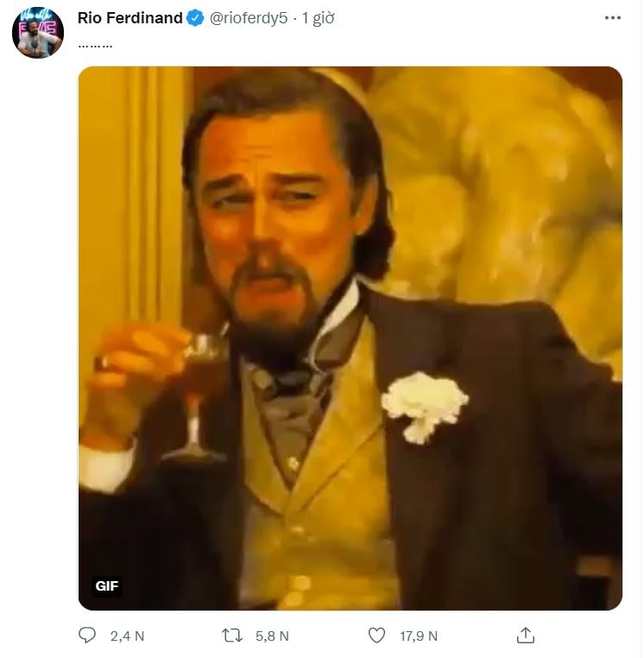
Task: Click the "1 giờ" timestamp
Action: (x=319, y=18)
